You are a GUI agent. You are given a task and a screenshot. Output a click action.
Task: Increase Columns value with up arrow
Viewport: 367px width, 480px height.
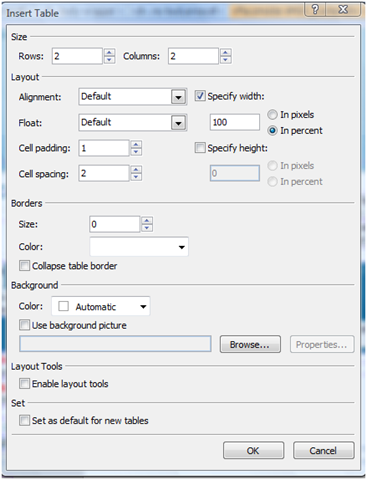226,52
